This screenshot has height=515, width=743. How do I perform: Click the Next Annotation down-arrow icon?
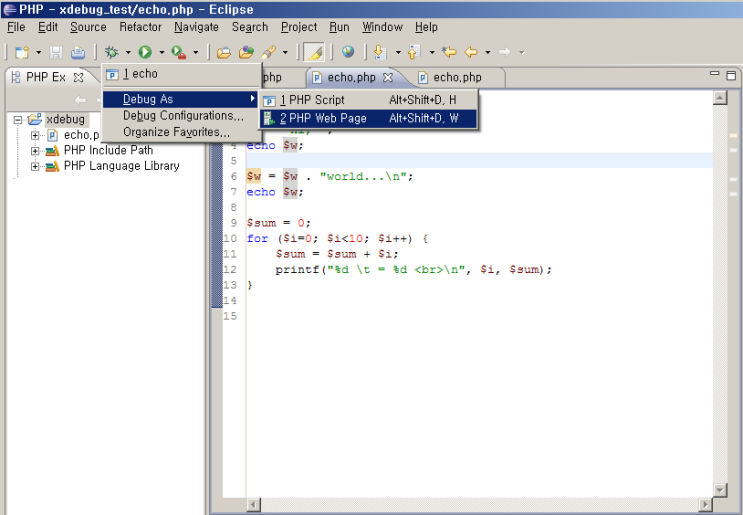pos(380,52)
